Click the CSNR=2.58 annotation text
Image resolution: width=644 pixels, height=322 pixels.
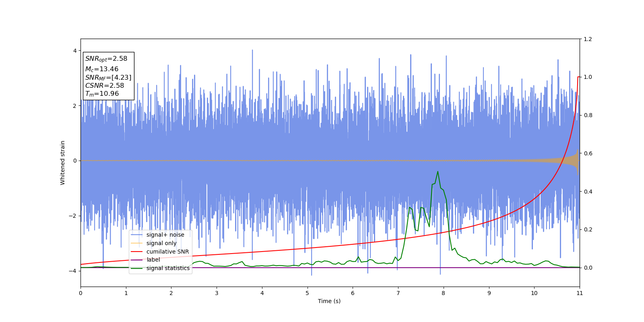coord(105,86)
